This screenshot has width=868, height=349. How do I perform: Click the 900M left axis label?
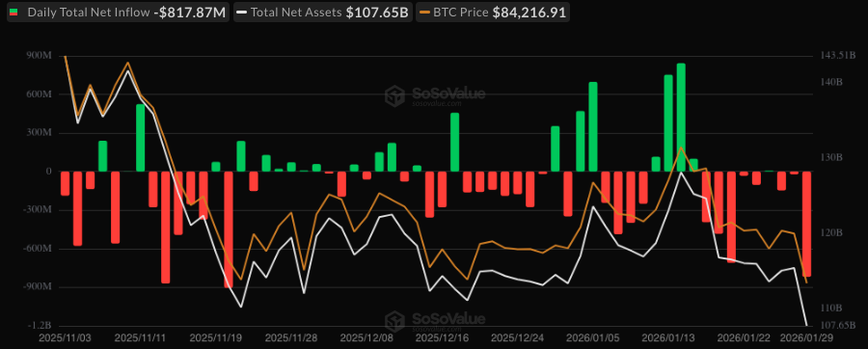tap(41, 56)
